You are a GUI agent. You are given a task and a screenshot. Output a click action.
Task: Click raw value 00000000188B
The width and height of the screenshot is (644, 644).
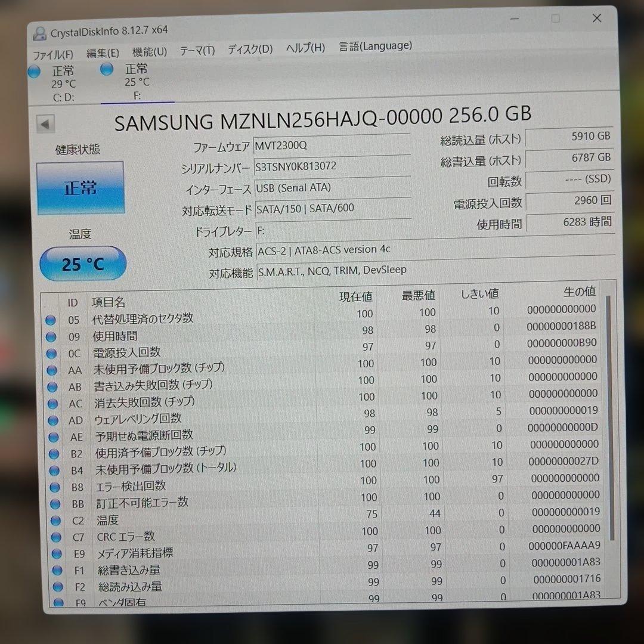[561, 326]
